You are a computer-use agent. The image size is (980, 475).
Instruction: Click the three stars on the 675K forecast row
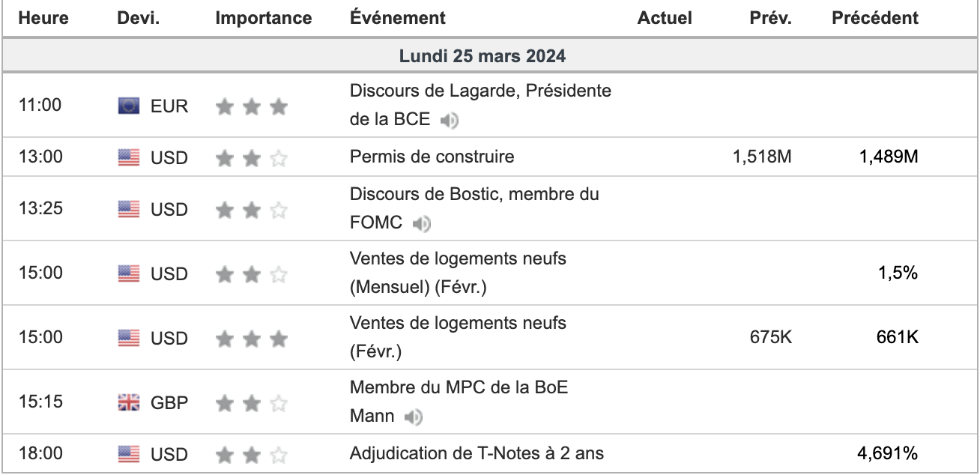252,339
